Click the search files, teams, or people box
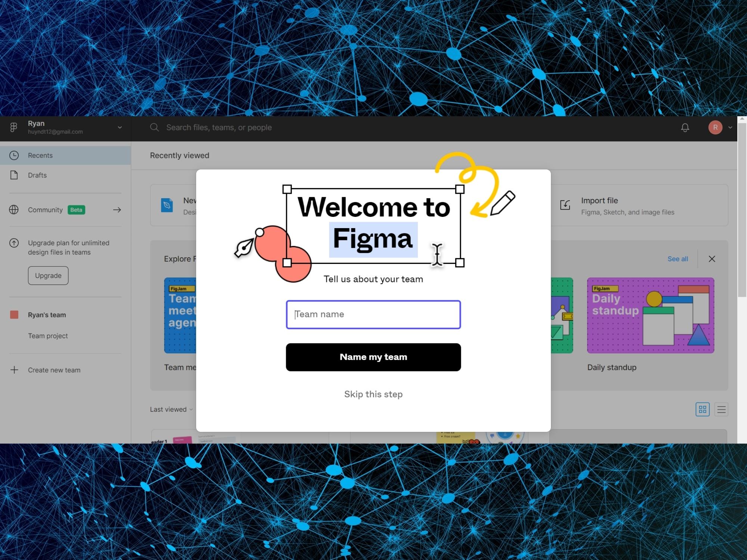The height and width of the screenshot is (560, 747). pos(219,127)
